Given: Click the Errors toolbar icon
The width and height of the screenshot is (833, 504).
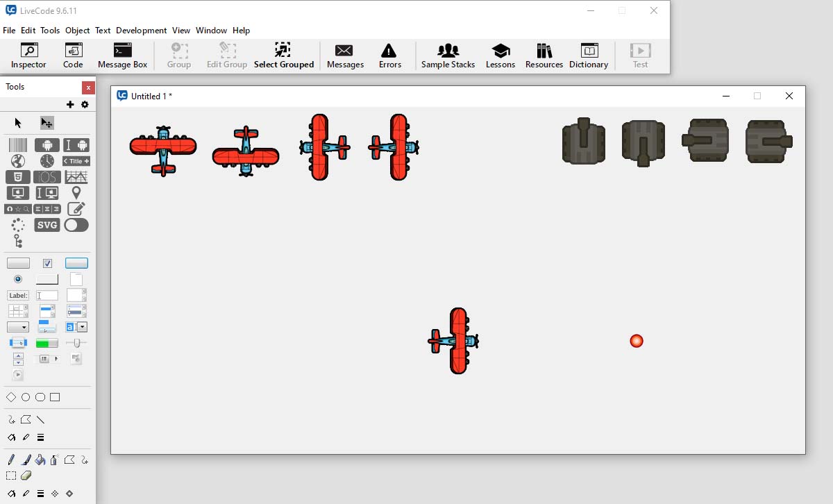Looking at the screenshot, I should (x=389, y=56).
